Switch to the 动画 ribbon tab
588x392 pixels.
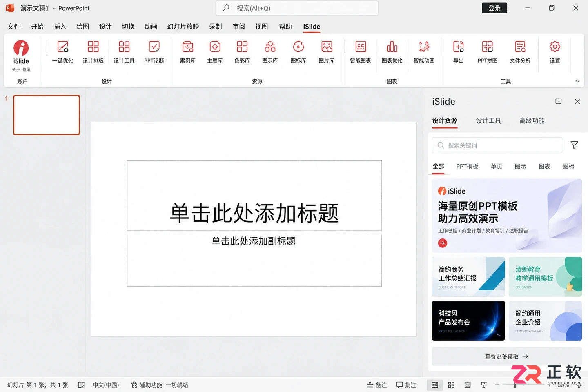[151, 27]
